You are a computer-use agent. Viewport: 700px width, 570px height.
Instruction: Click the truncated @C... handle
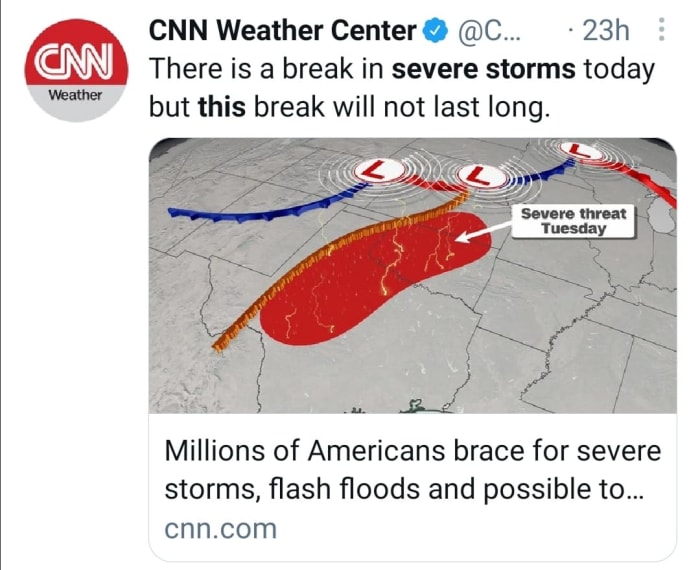(488, 31)
